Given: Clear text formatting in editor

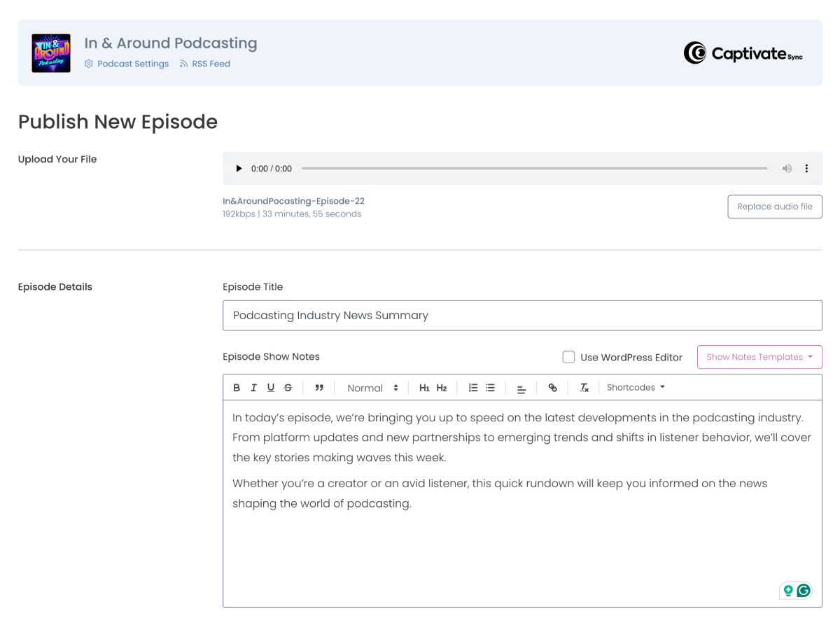Looking at the screenshot, I should [584, 388].
